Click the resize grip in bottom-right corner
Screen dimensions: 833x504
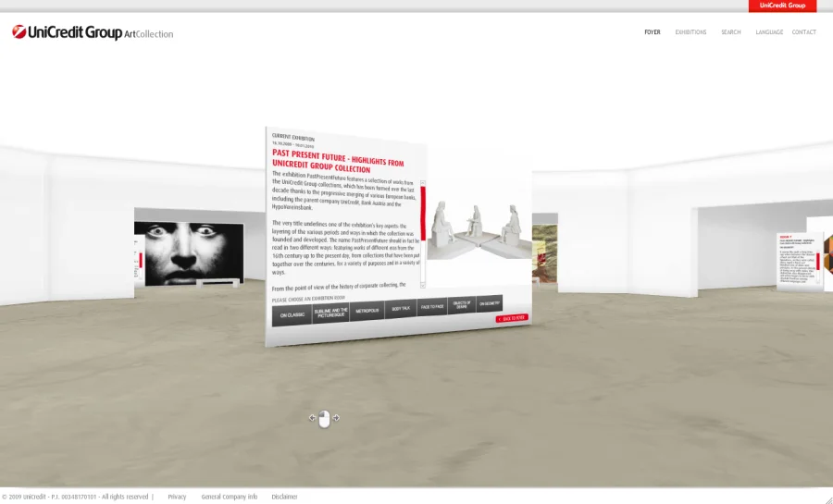click(x=827, y=499)
